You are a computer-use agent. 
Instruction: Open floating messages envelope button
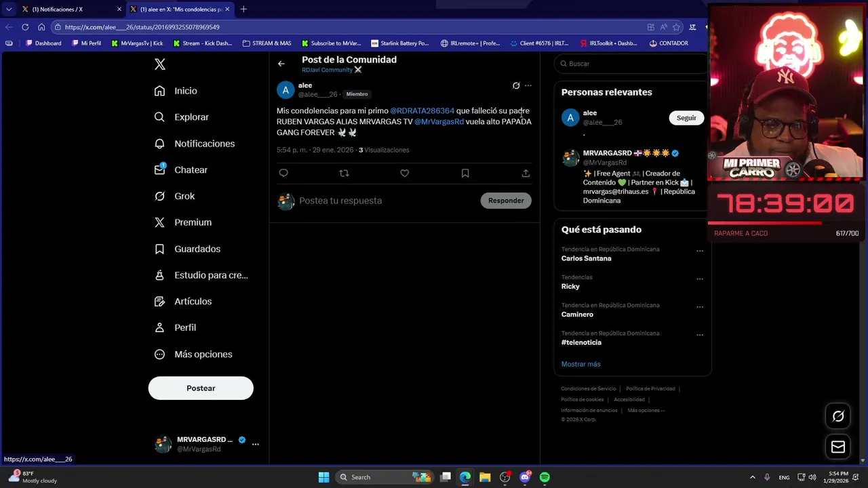[838, 447]
